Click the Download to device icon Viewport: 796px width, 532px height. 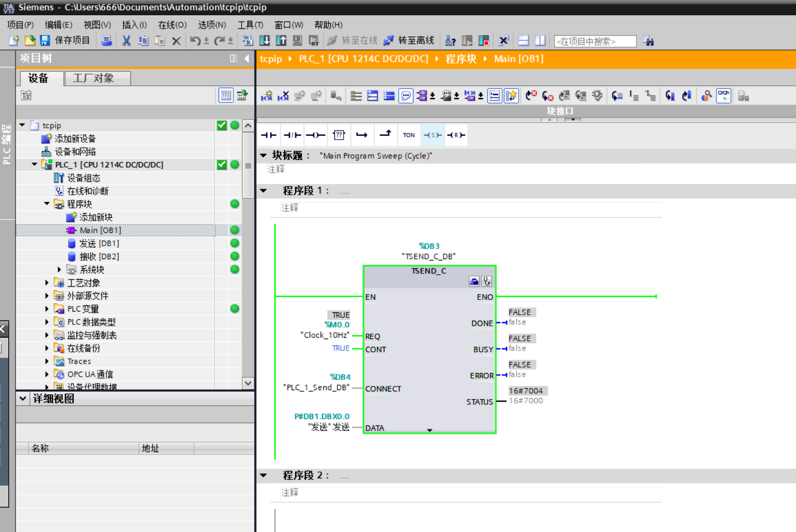click(x=265, y=40)
